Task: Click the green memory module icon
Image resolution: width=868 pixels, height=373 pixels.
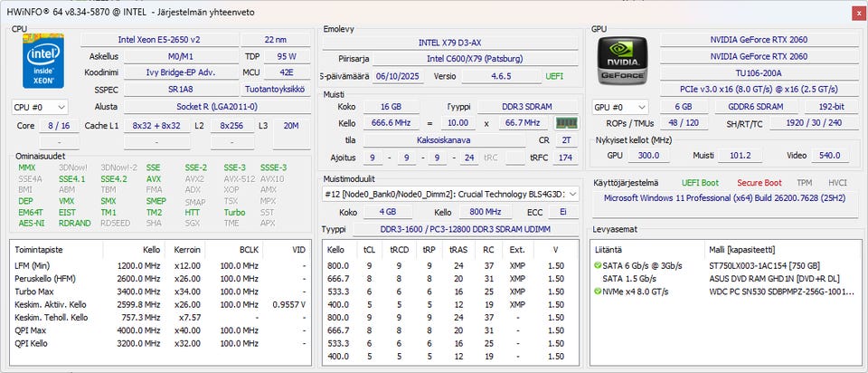Action: 566,123
